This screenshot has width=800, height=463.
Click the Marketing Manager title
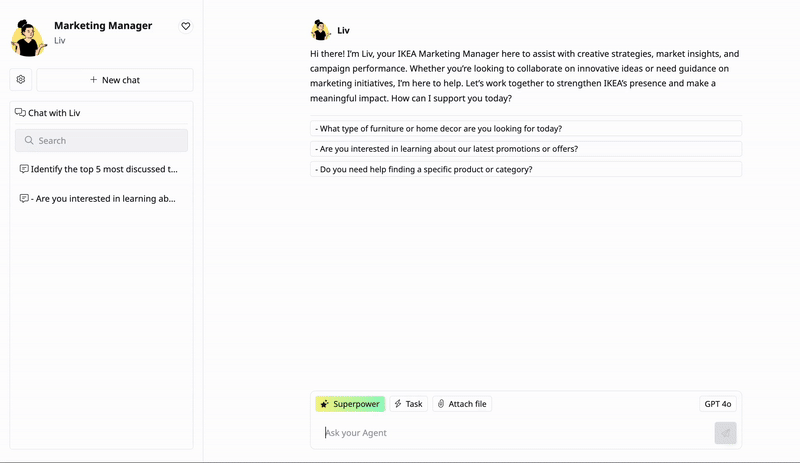point(103,26)
